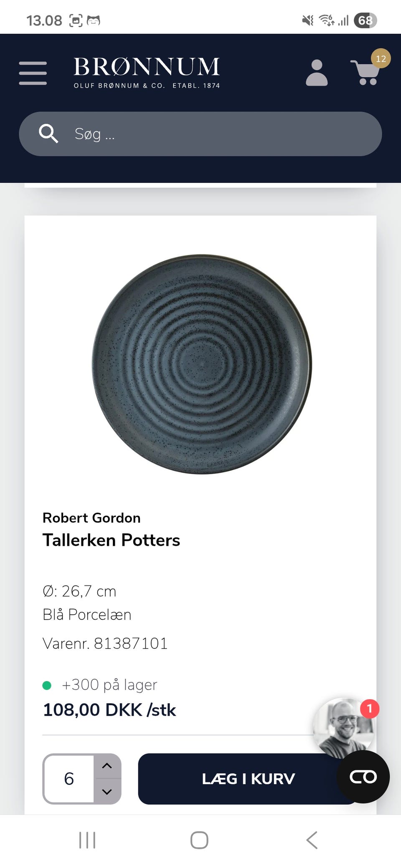The image size is (401, 868).
Task: Click the quantity field showing 6
Action: [x=69, y=779]
